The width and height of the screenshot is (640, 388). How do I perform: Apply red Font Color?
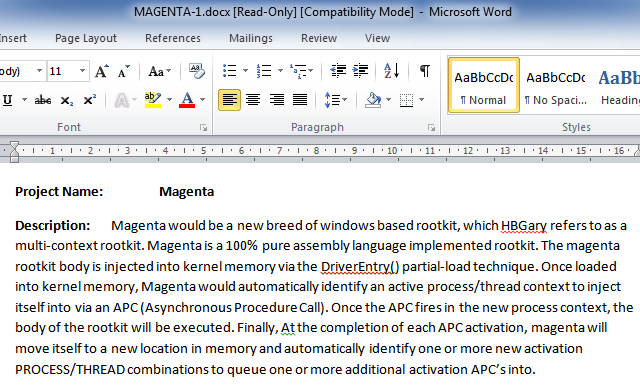[187, 100]
